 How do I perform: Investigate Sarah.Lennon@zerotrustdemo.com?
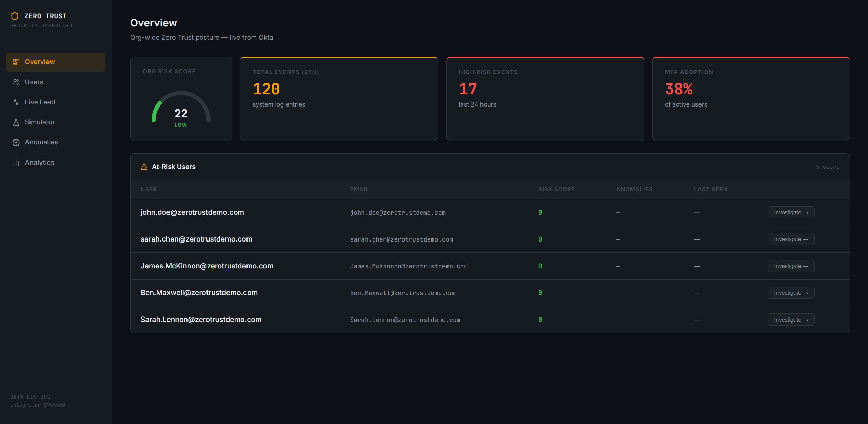[791, 320]
